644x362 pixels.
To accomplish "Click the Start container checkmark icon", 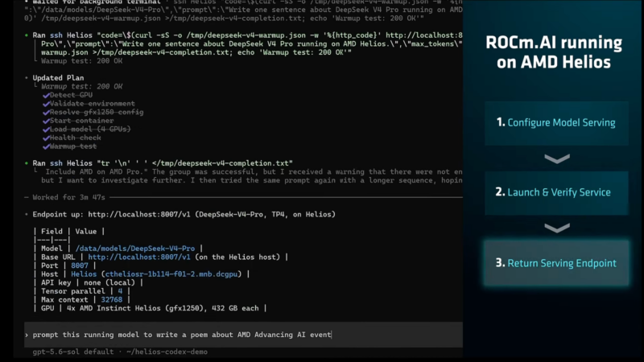I will tap(46, 121).
